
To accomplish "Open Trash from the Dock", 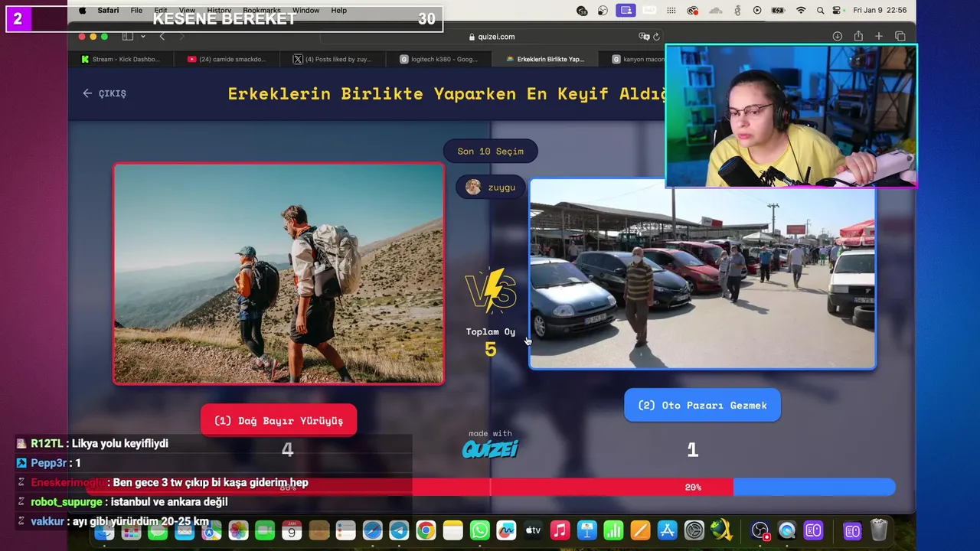I will click(x=879, y=530).
